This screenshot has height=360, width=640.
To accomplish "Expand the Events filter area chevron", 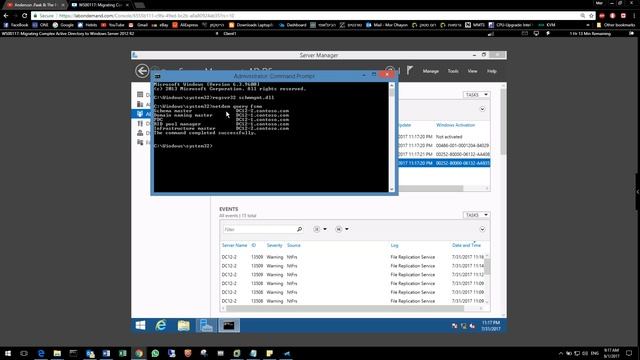I will (x=482, y=229).
